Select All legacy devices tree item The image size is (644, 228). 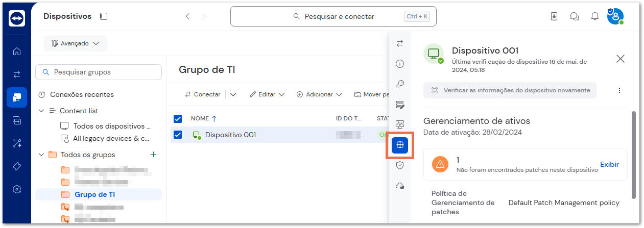[x=105, y=138]
